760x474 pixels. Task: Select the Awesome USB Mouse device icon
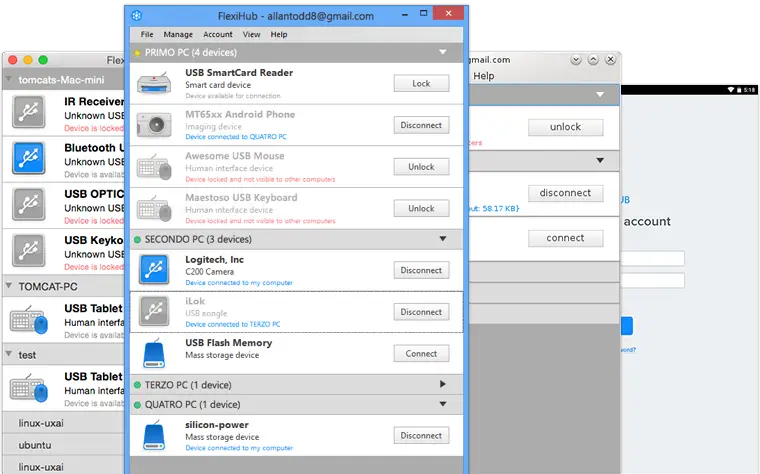154,167
